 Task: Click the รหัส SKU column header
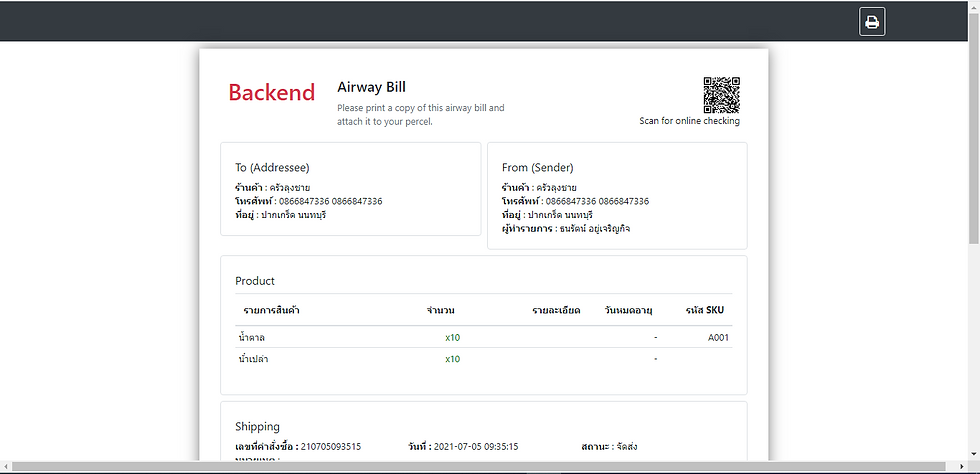tap(705, 310)
